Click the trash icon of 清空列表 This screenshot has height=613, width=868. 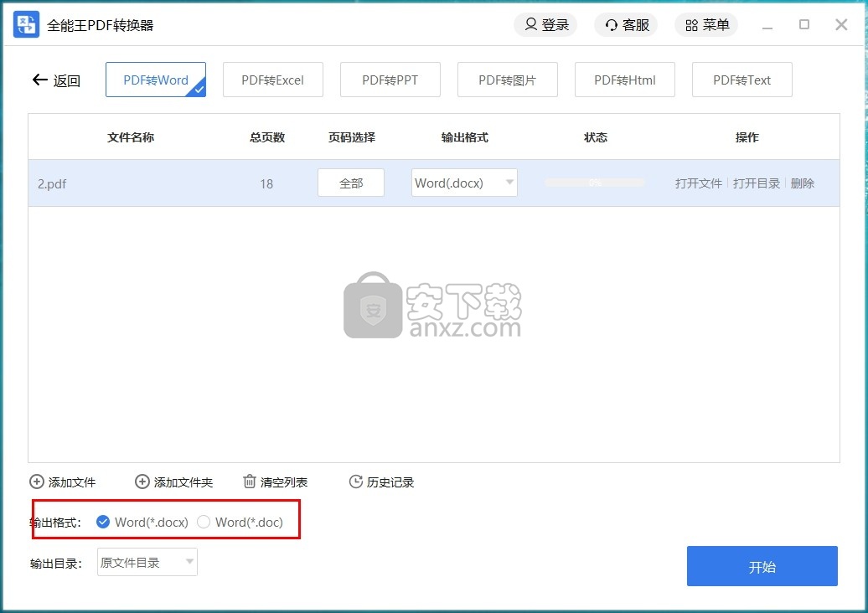(250, 482)
